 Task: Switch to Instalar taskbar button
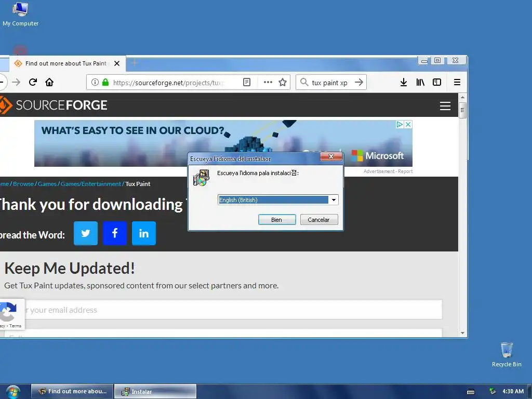point(155,391)
